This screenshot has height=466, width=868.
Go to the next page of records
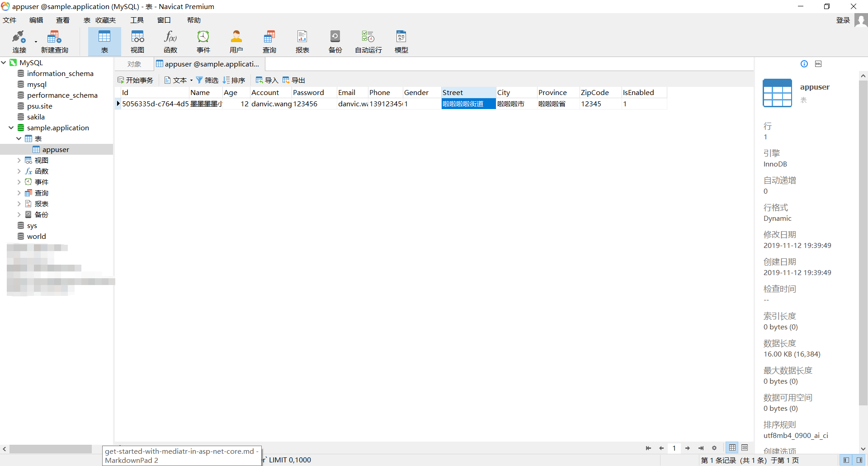[x=688, y=448]
